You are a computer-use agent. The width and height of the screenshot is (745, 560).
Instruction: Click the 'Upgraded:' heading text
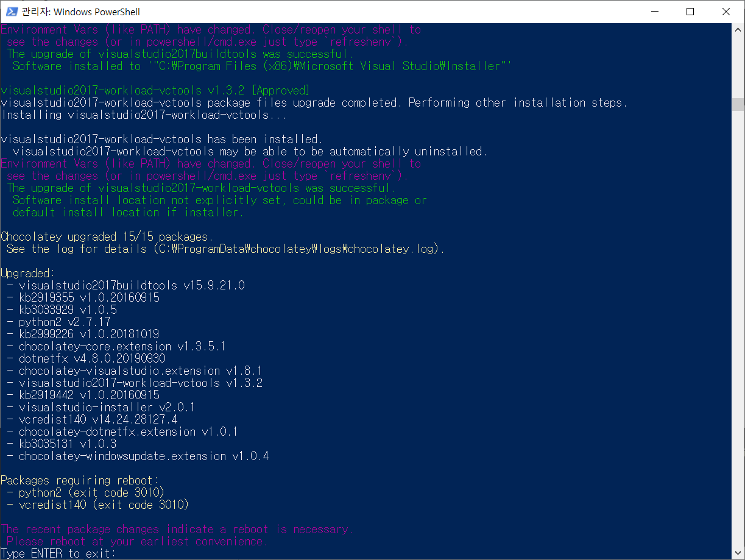click(28, 273)
